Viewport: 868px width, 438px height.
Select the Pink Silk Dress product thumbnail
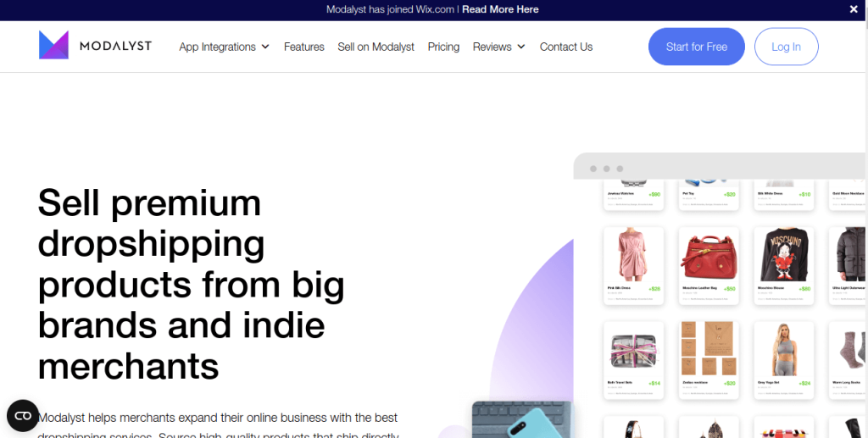coord(633,255)
